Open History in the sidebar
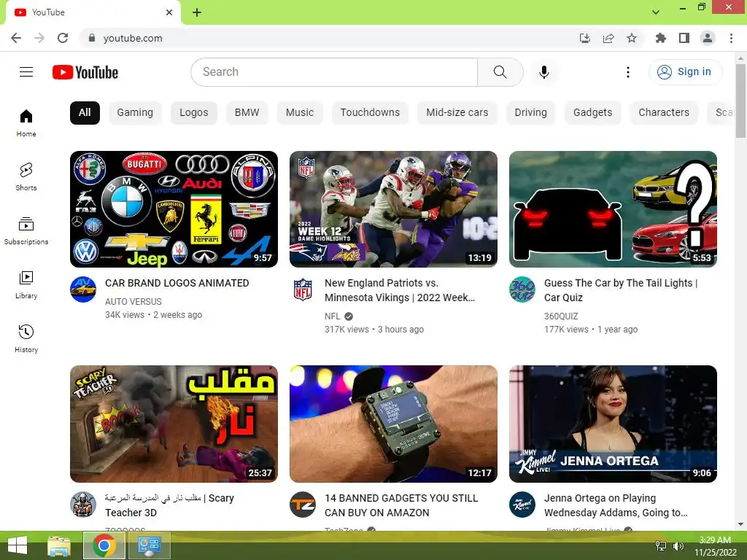Image resolution: width=747 pixels, height=560 pixels. point(26,338)
